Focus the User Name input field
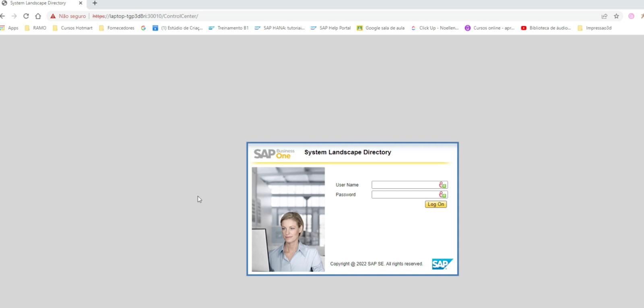Viewport: 644px width, 308px height. [x=404, y=185]
